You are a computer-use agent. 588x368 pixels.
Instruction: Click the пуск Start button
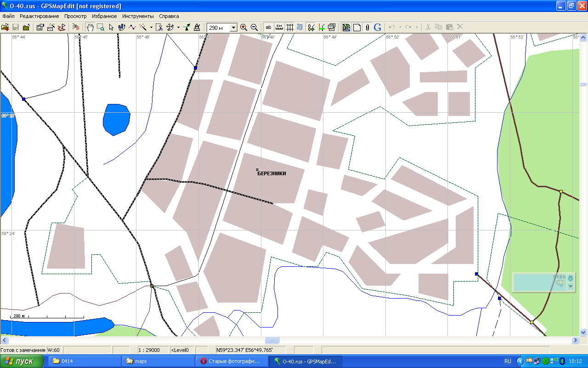(x=22, y=361)
